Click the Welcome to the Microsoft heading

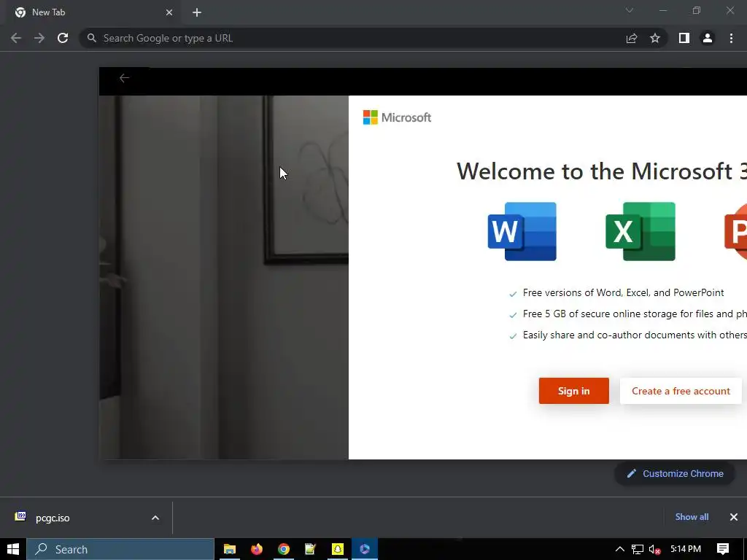[x=602, y=171]
